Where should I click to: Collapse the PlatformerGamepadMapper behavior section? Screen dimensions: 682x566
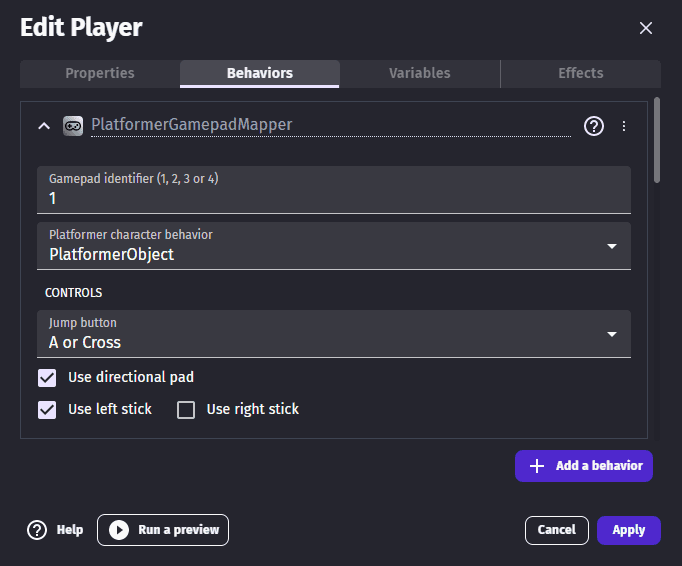43,126
